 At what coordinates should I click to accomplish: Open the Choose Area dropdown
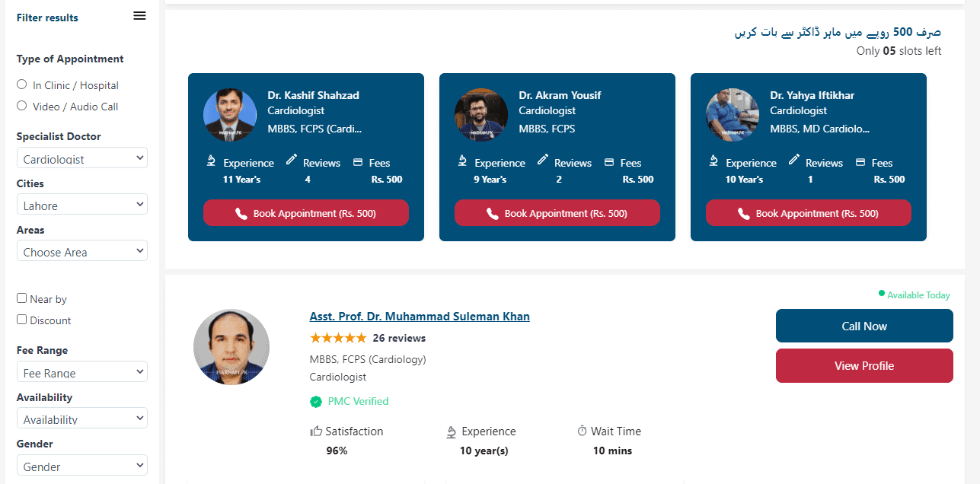tap(82, 251)
